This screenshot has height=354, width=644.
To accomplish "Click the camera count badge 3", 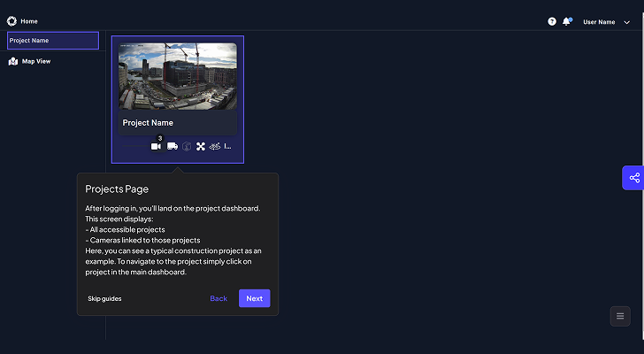I will [160, 138].
